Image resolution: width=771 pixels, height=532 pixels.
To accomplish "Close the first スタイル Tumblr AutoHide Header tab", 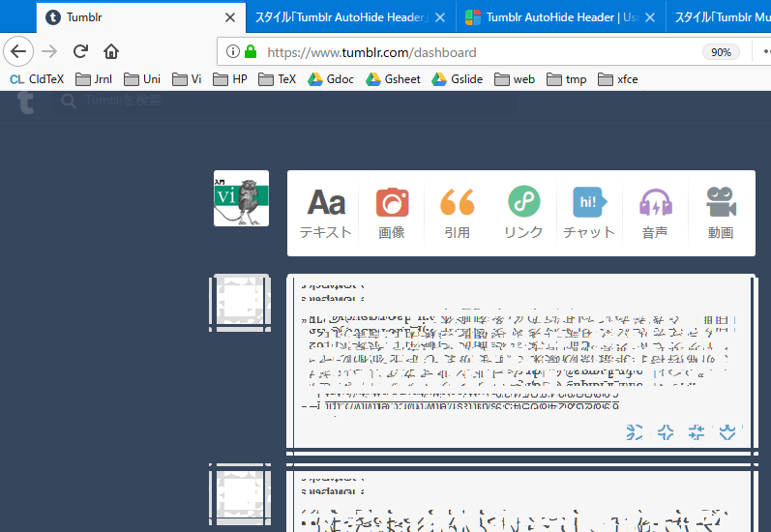I will pos(440,17).
